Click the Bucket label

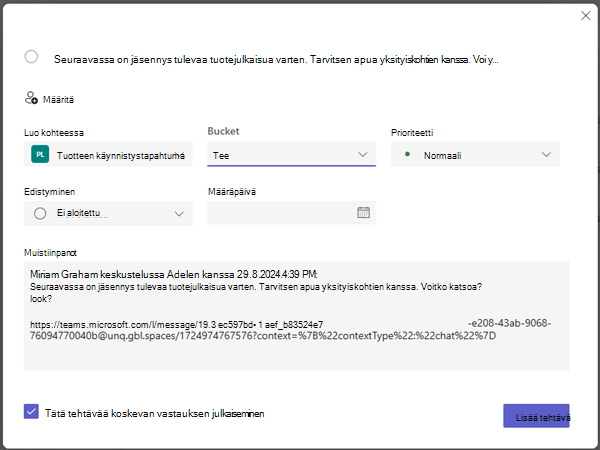point(223,131)
